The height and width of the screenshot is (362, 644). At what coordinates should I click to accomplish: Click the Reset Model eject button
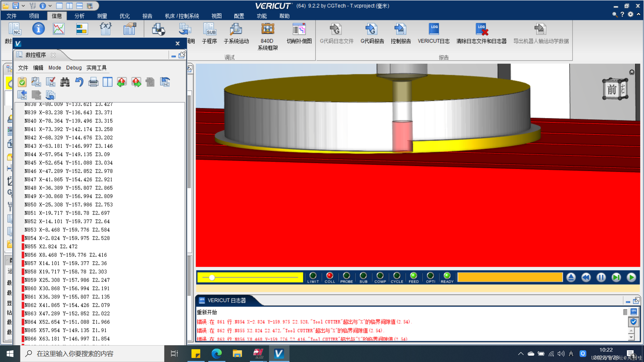coord(571,277)
